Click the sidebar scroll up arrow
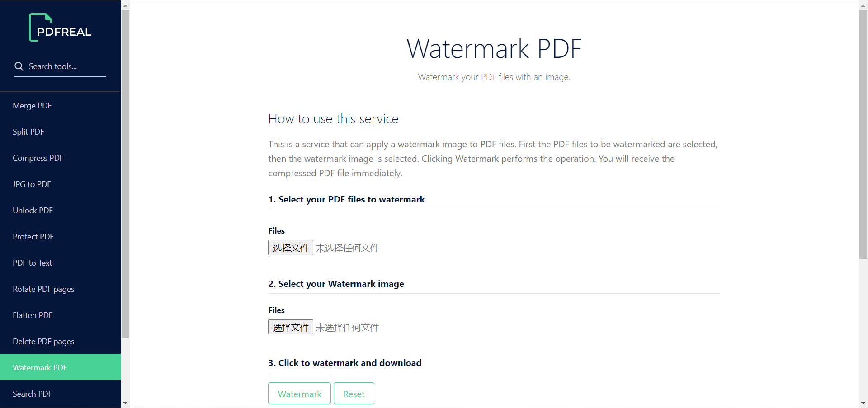The width and height of the screenshot is (868, 408). pos(125,5)
